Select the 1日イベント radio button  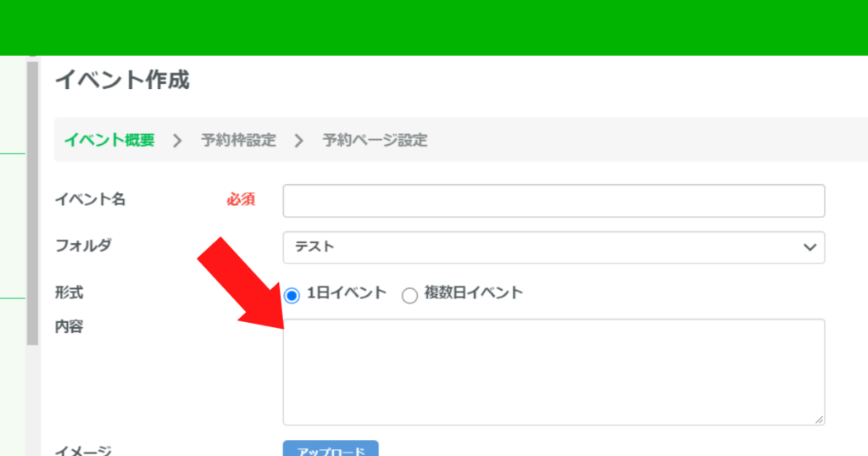292,296
